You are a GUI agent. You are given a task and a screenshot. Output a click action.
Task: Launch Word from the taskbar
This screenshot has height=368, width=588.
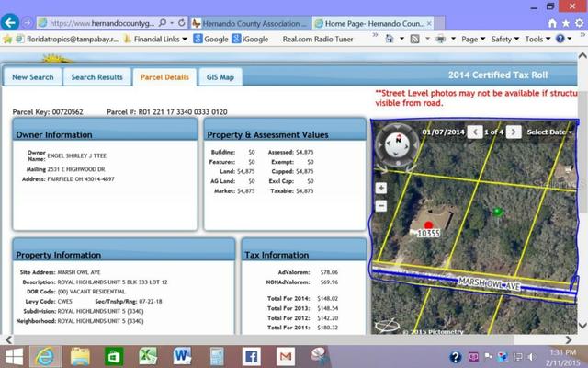point(182,355)
